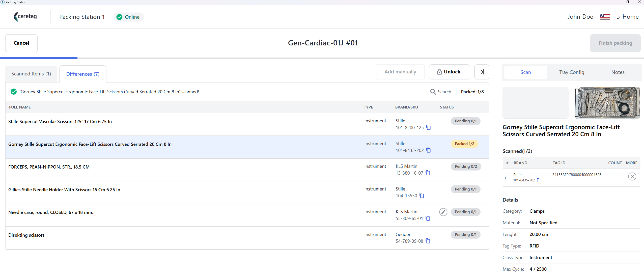Copy SKU 54-789-09-08
Viewport: 644px width, 275px height.
tap(428, 241)
